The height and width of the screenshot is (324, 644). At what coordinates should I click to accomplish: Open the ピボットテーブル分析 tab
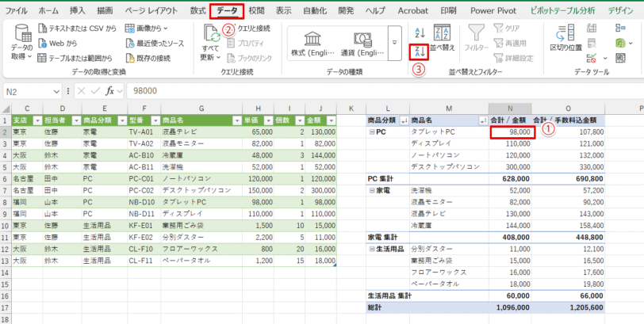tap(562, 11)
